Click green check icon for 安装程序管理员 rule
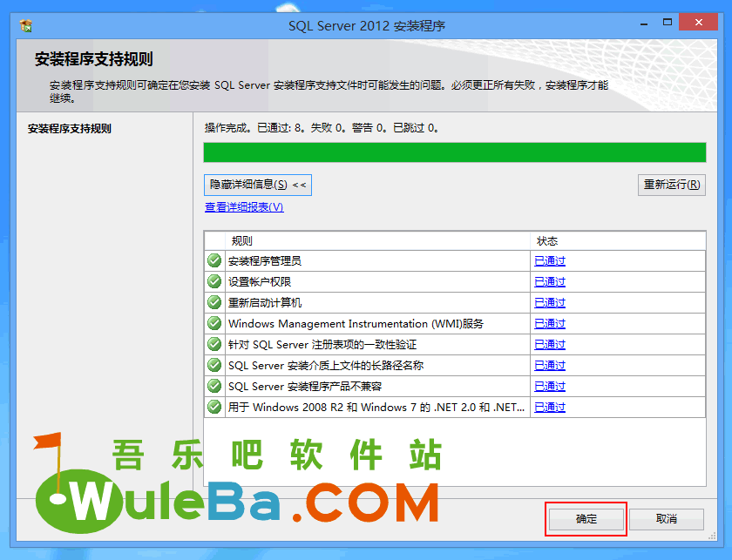This screenshot has width=732, height=560. coord(214,260)
